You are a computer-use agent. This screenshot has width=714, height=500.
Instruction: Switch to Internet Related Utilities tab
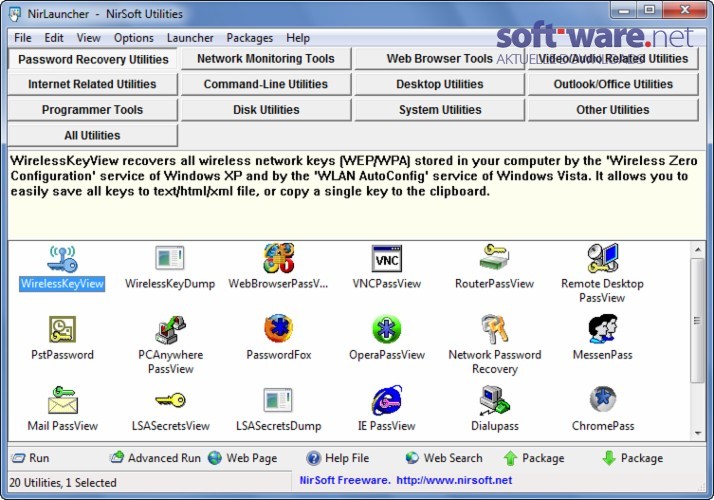(92, 84)
